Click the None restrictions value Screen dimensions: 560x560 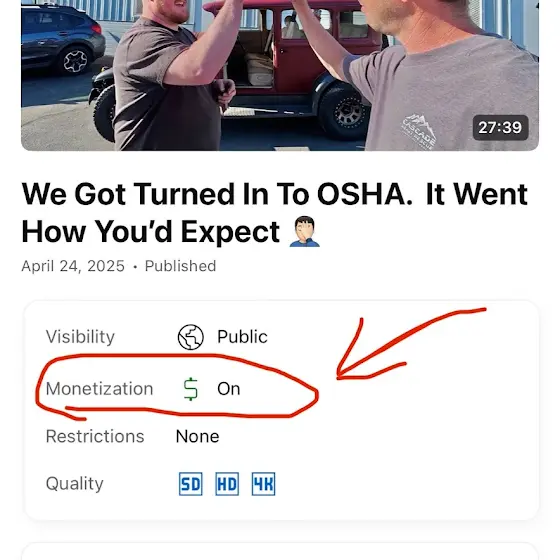[198, 436]
